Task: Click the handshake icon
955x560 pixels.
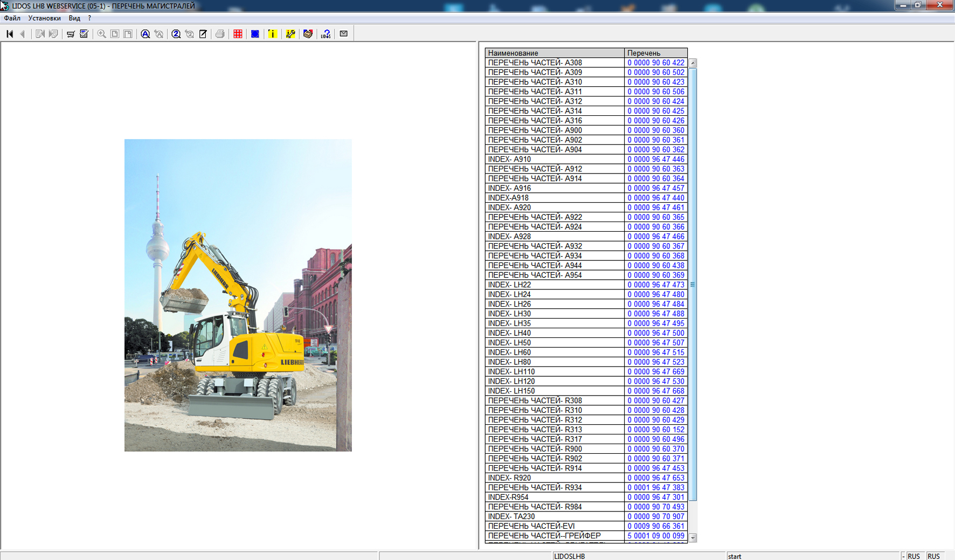Action: [308, 34]
